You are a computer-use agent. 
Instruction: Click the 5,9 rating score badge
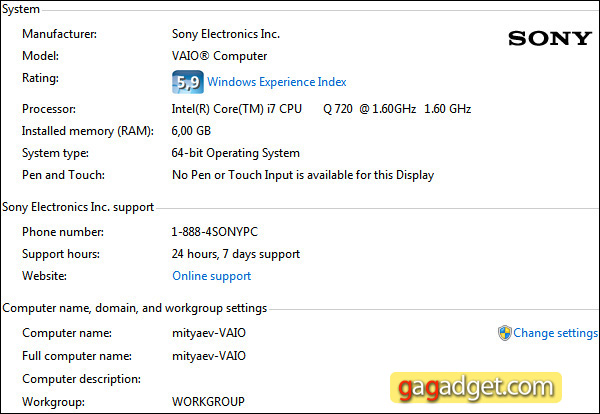(x=188, y=82)
